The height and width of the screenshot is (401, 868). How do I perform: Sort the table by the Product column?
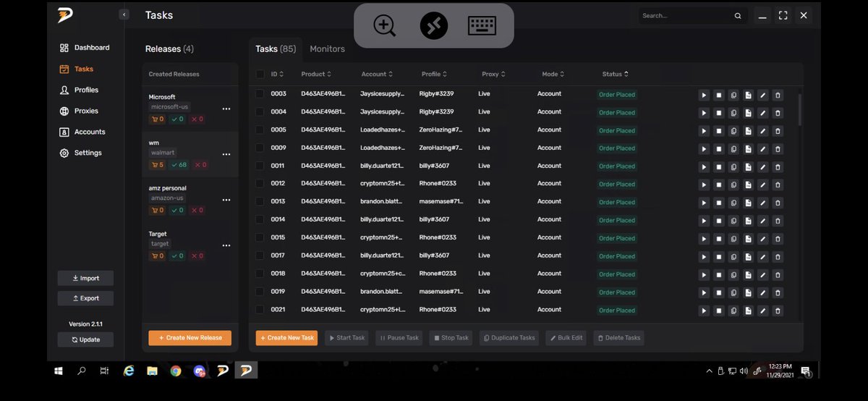click(316, 74)
